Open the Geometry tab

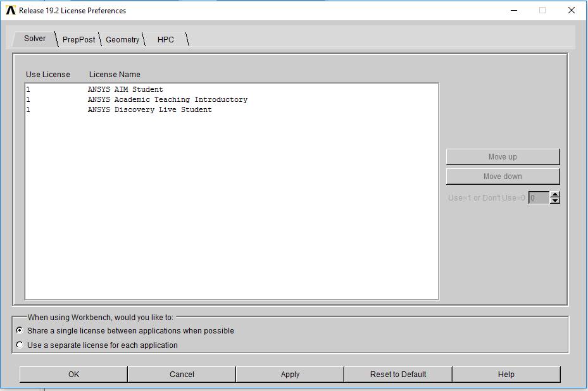coord(122,39)
